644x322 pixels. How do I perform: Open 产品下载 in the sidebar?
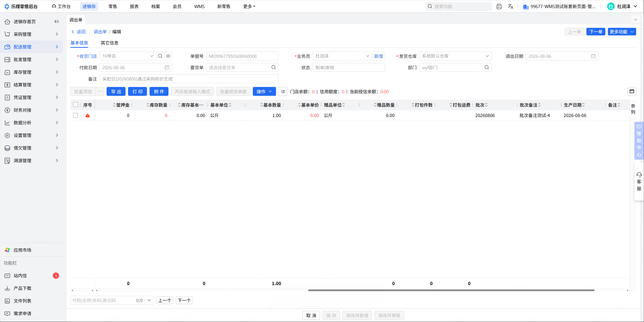click(22, 288)
